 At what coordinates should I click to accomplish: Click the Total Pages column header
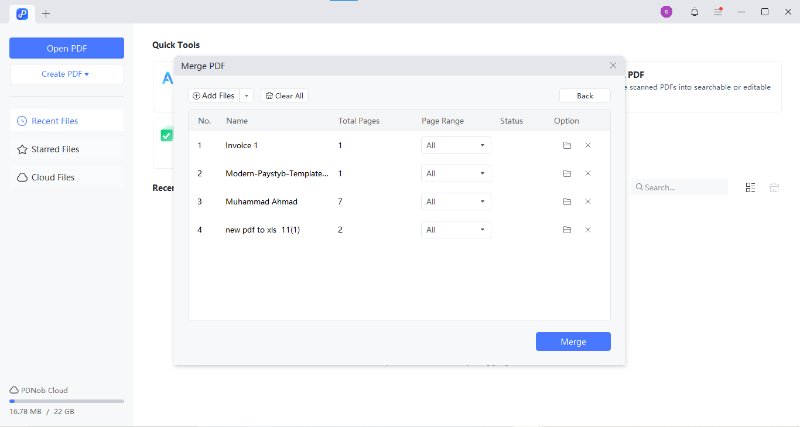coord(359,121)
